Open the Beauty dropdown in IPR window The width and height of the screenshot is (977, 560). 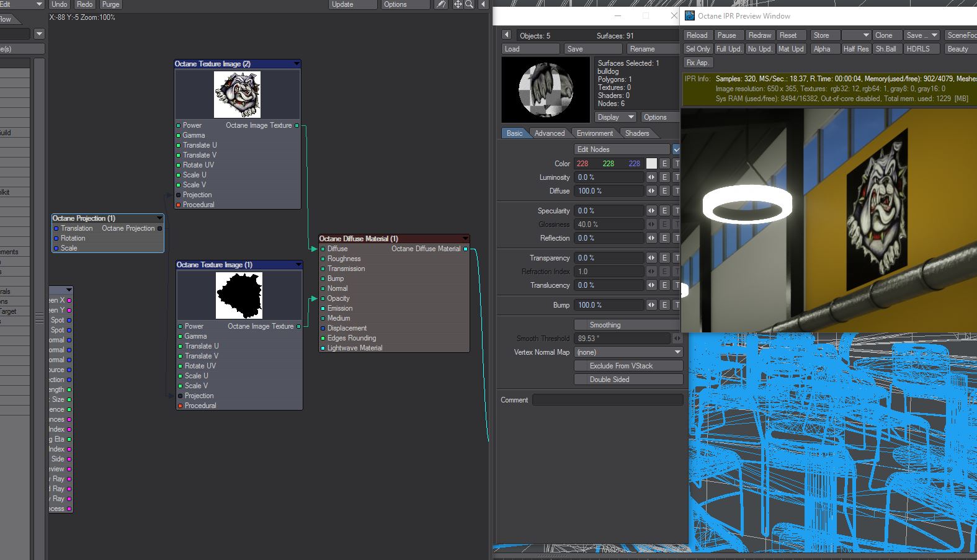tap(960, 49)
